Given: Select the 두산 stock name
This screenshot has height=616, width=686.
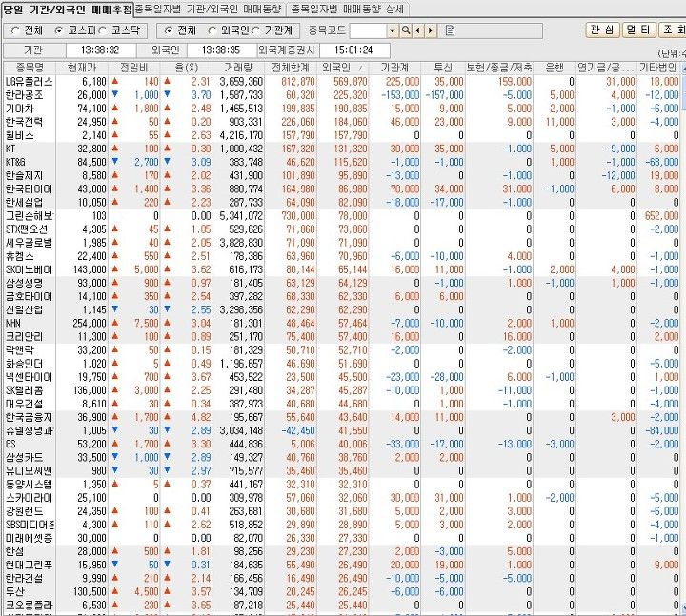Looking at the screenshot, I should 14,592.
